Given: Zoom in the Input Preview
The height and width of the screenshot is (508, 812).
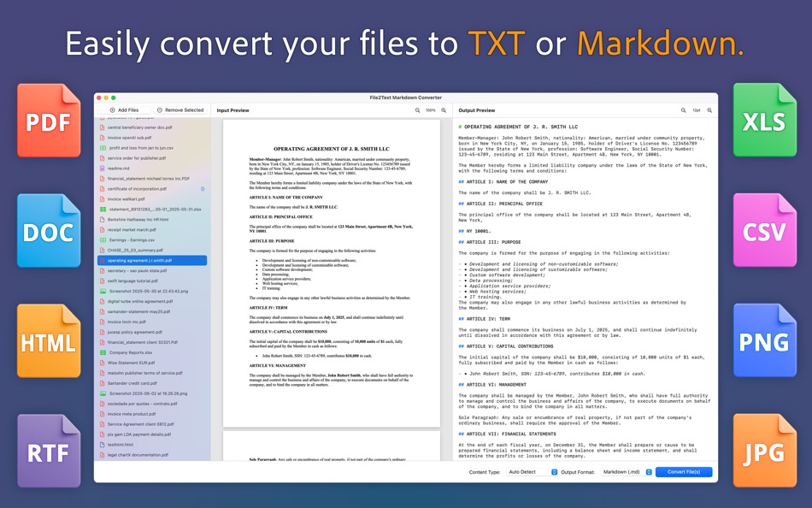Looking at the screenshot, I should click(x=444, y=110).
